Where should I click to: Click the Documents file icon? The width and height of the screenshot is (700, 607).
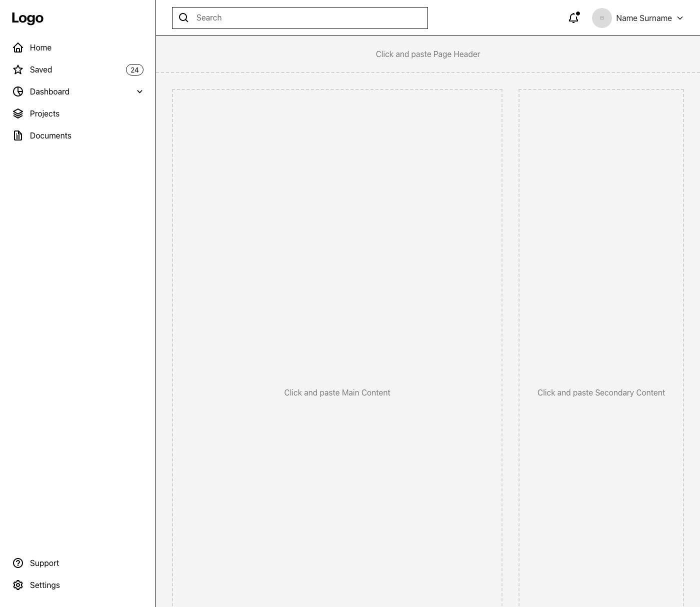[x=18, y=135]
